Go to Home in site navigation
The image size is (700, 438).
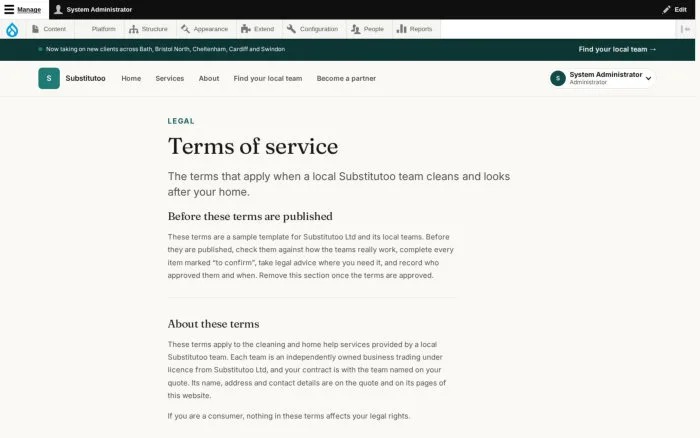[131, 79]
